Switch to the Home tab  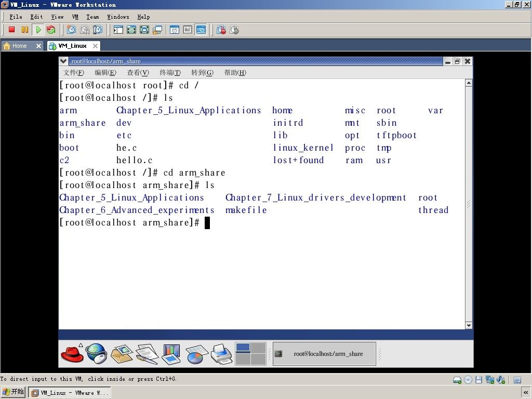19,46
